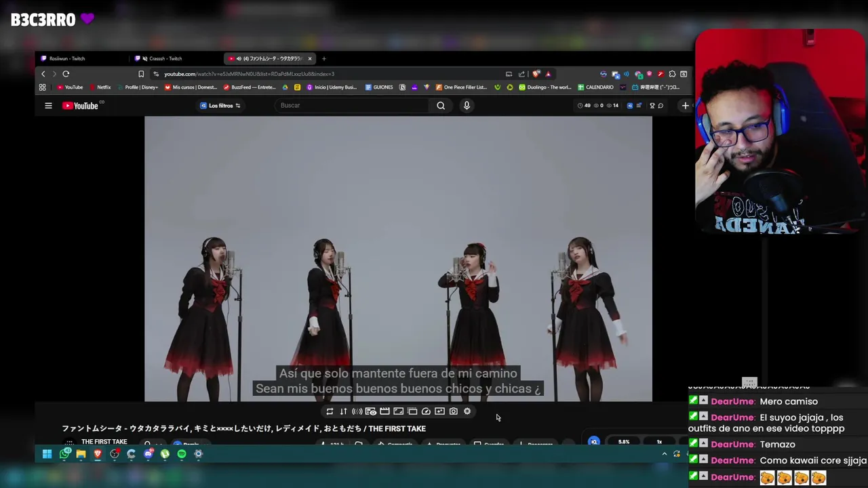The width and height of the screenshot is (868, 488).
Task: Open the YouTube bookmark
Action: tap(70, 87)
